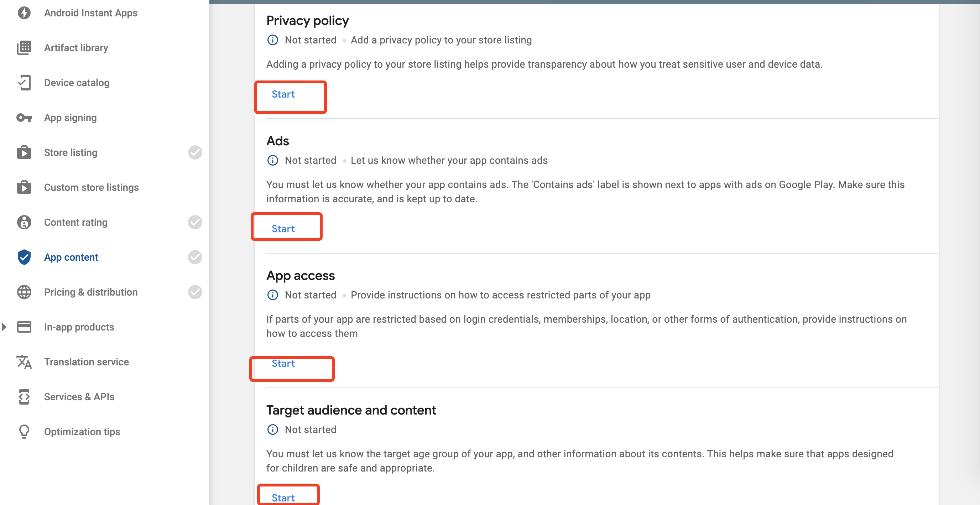Expand the In-app products section
Image resolution: width=980 pixels, height=505 pixels.
[4, 327]
